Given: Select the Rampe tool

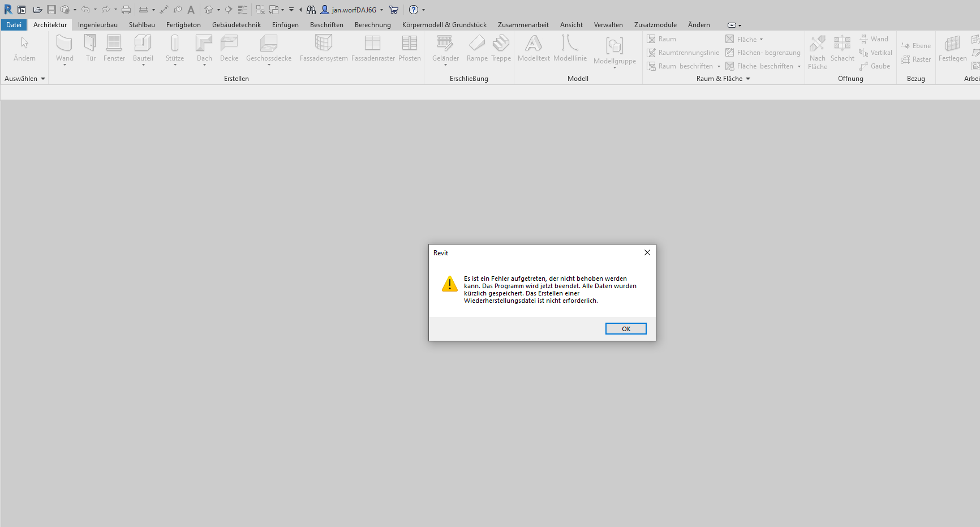Looking at the screenshot, I should pos(477,48).
